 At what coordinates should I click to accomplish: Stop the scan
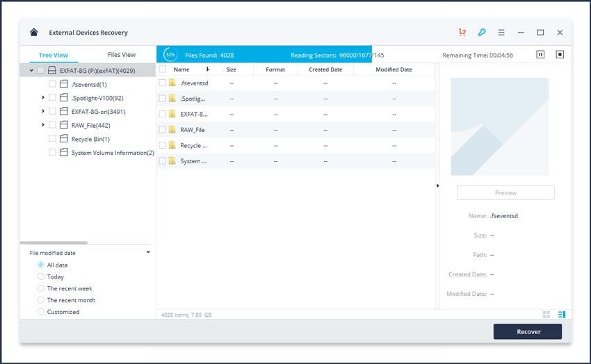(x=560, y=55)
